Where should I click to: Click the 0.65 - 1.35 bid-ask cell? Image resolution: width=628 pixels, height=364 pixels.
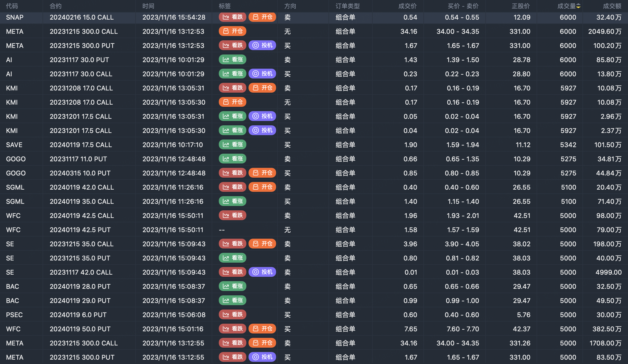[x=462, y=159]
